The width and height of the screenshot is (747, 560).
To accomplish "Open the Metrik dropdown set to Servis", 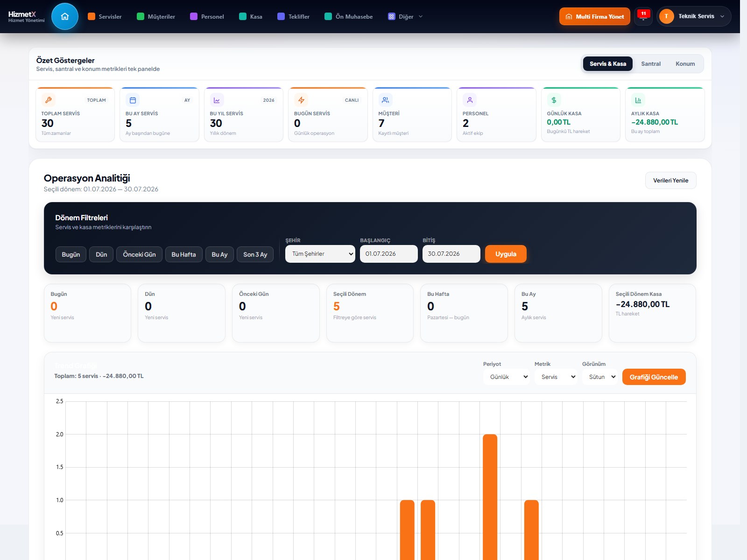I will point(556,377).
